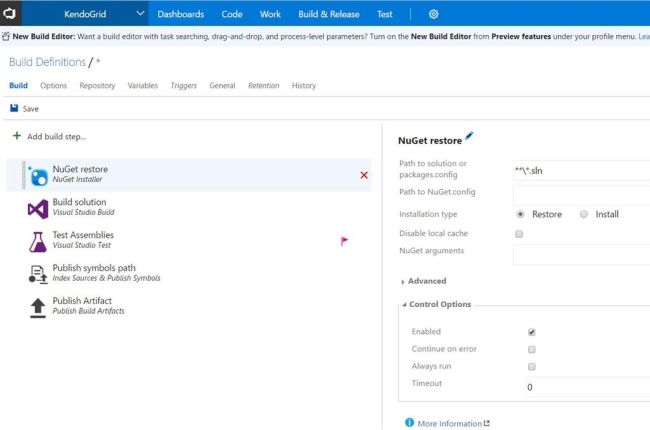Switch to the History tab
Image resolution: width=650 pixels, height=430 pixels.
click(304, 85)
